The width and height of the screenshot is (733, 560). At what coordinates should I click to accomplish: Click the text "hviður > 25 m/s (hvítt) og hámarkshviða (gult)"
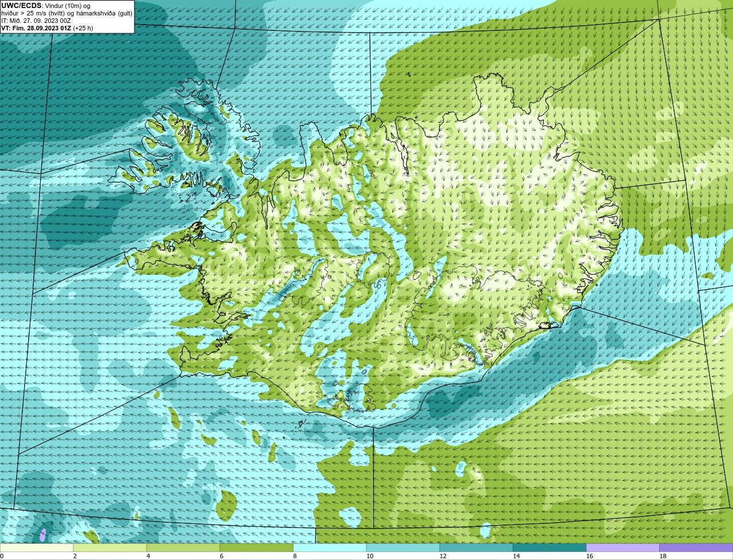(66, 13)
